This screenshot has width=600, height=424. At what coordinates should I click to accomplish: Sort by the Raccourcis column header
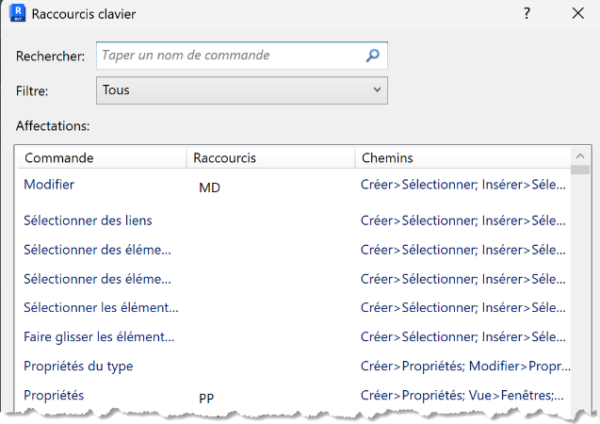(271, 158)
